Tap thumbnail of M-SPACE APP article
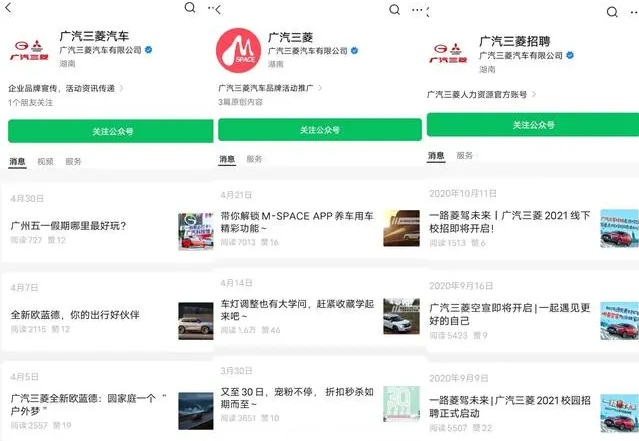 coord(401,228)
